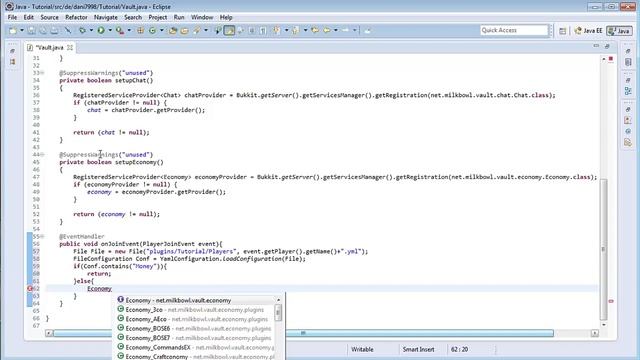The width and height of the screenshot is (640, 360).
Task: Click the Run Last Tool external tools icon
Action: pos(120,31)
